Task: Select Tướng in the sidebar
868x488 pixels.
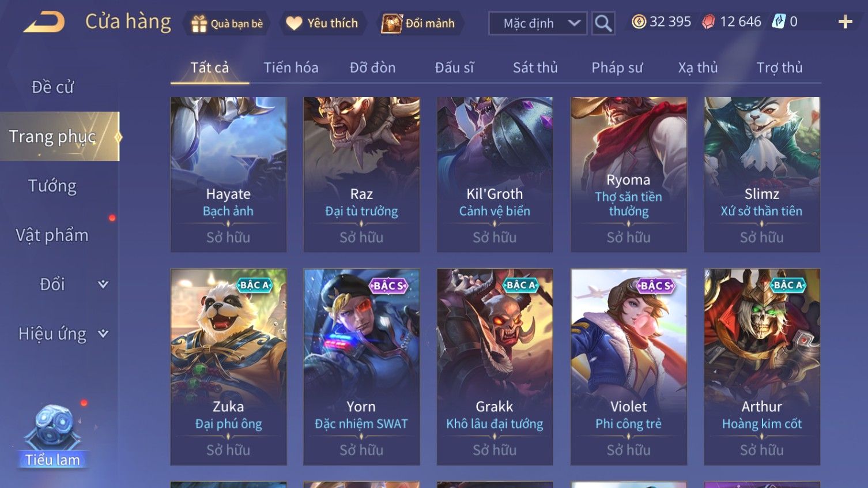Action: pyautogui.click(x=52, y=186)
